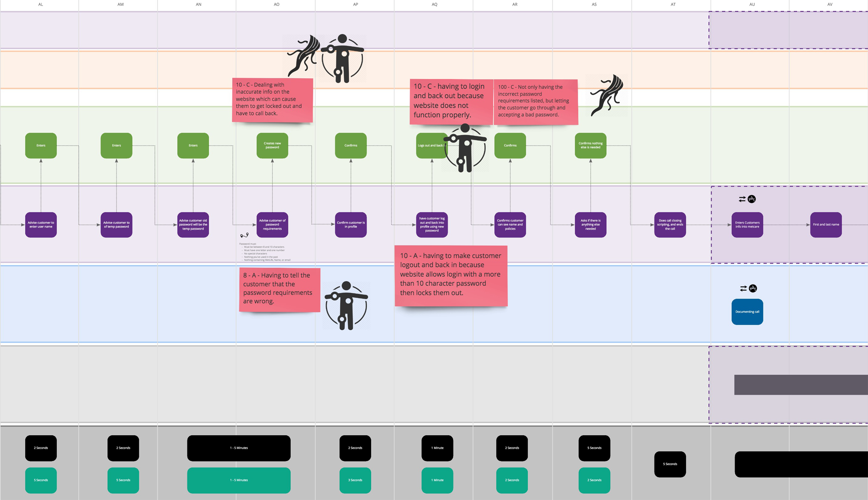Viewport: 868px width, 500px height.
Task: Select the green Creates new password step
Action: (x=272, y=146)
